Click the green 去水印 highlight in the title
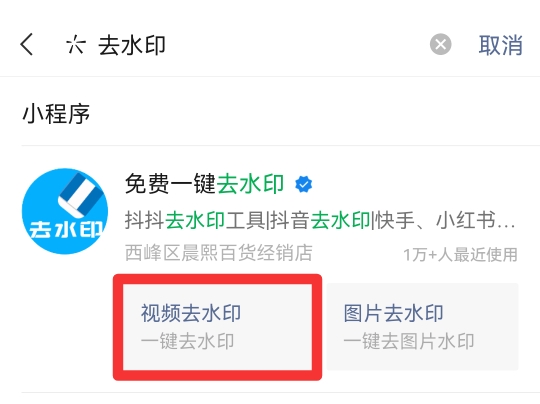 tap(250, 184)
